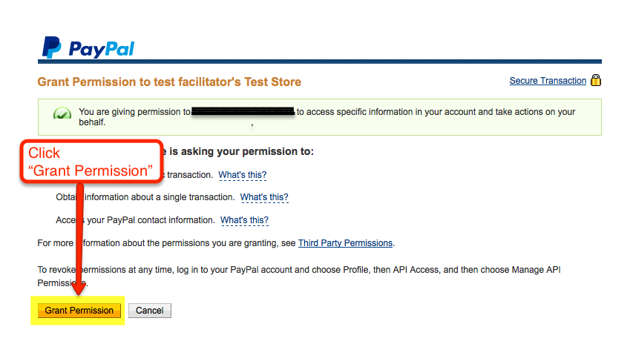Viewport: 633px width, 364px height.
Task: Click the Cancel button
Action: click(150, 311)
